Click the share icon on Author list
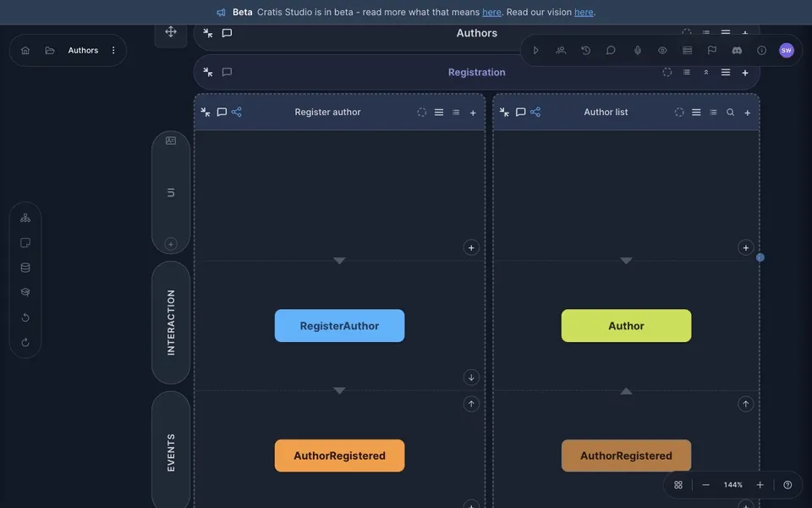The width and height of the screenshot is (812, 508). point(535,112)
